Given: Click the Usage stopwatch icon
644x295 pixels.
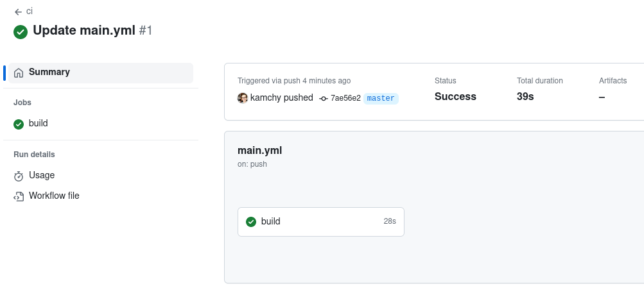Looking at the screenshot, I should (19, 176).
